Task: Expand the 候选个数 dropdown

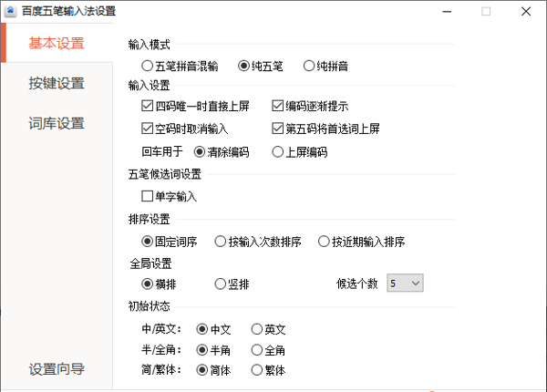Action: coord(406,284)
